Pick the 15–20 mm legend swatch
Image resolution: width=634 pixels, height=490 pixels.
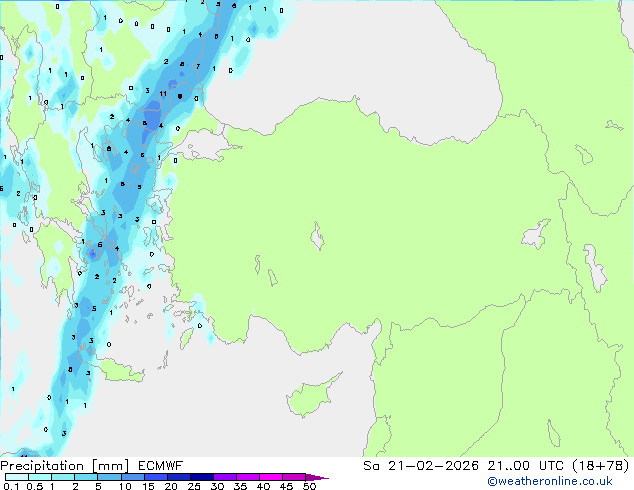(156, 477)
